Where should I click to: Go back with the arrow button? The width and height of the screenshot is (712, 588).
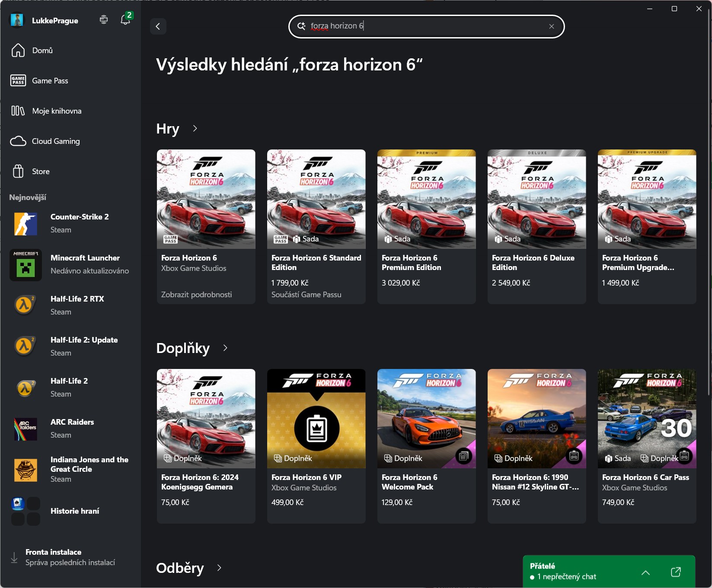click(158, 26)
